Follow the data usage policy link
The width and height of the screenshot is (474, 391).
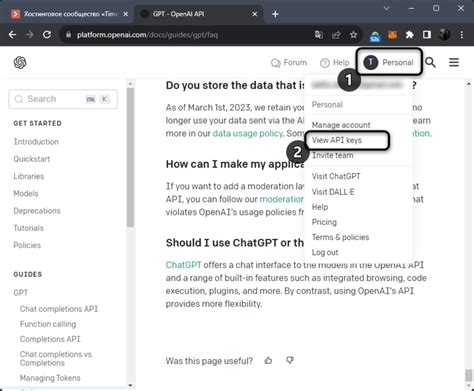(x=248, y=133)
